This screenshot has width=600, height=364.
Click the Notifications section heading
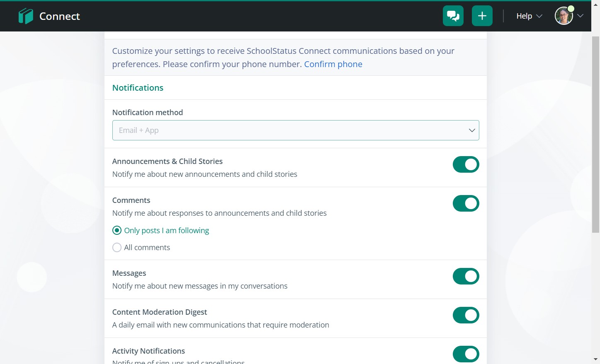pos(138,88)
